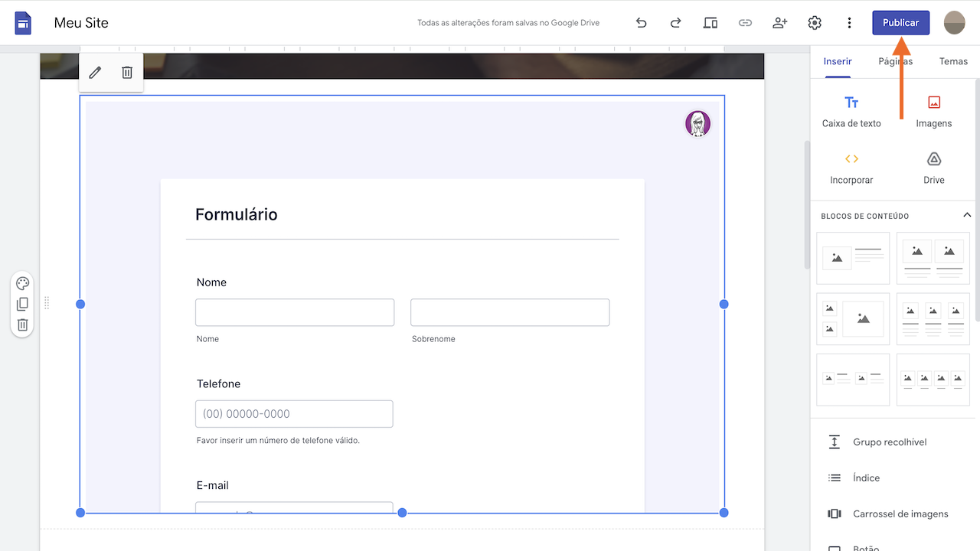Click the Telefone input field

[x=294, y=414]
